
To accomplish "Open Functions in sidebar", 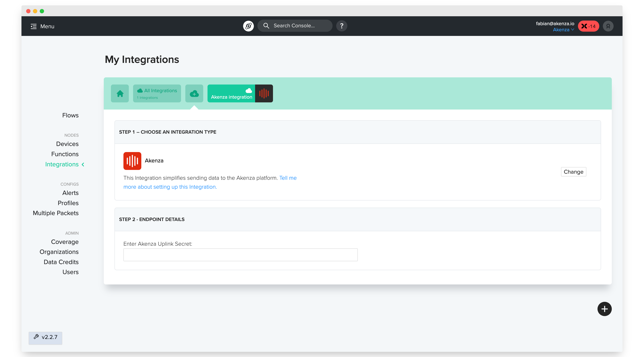I will pos(65,154).
